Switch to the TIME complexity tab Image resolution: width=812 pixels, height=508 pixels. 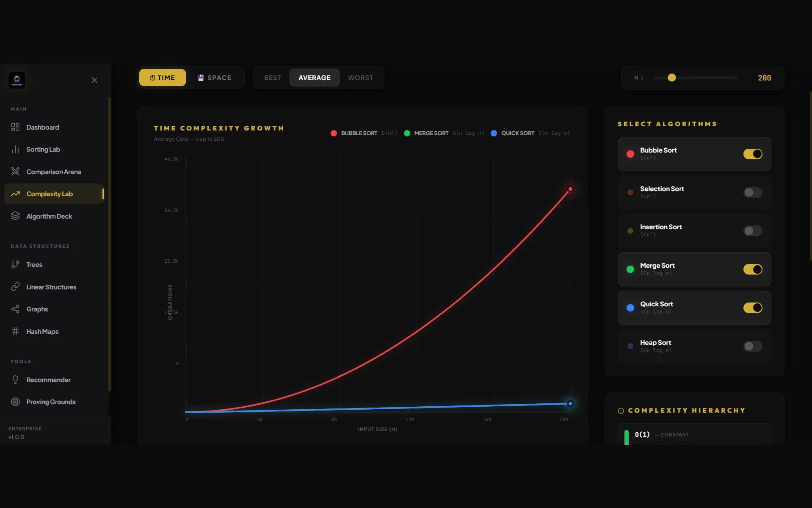pos(163,78)
